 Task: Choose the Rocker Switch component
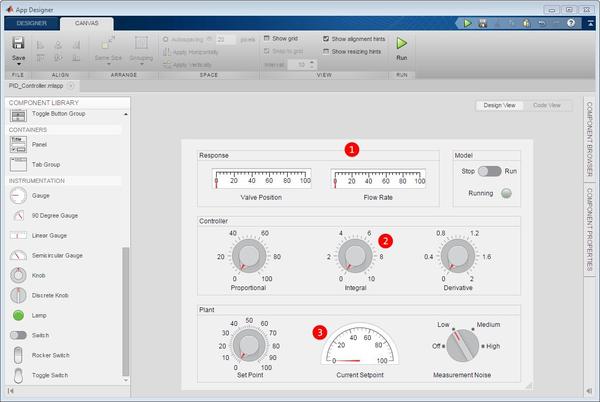click(x=18, y=354)
